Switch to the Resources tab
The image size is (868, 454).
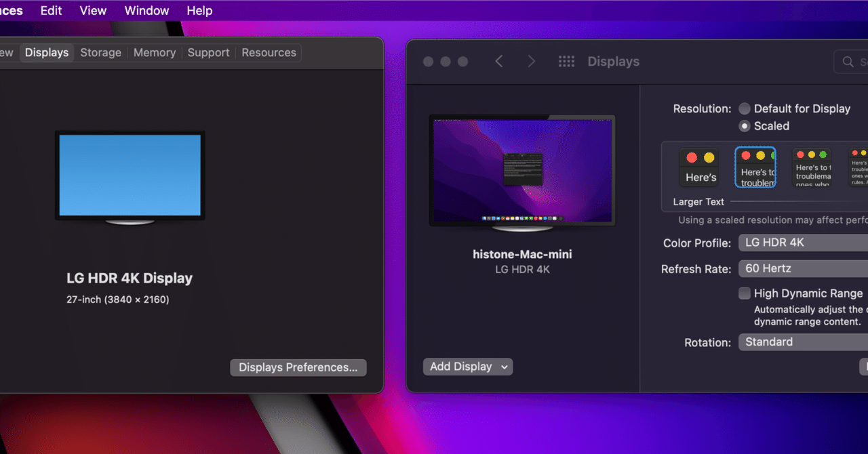click(269, 53)
